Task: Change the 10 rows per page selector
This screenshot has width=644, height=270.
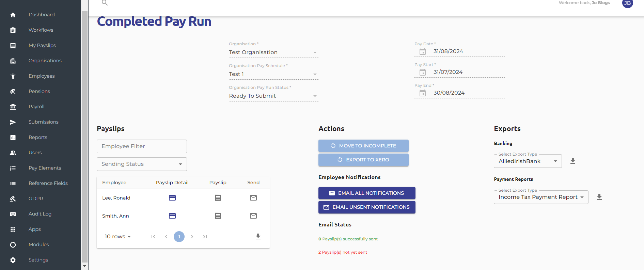Action: 118,237
